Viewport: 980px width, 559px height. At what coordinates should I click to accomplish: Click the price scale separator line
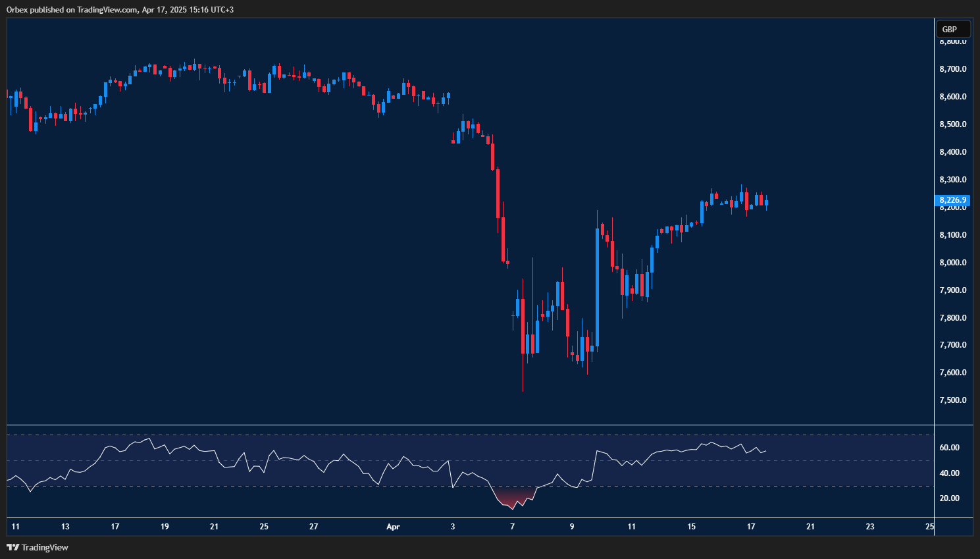point(935,263)
